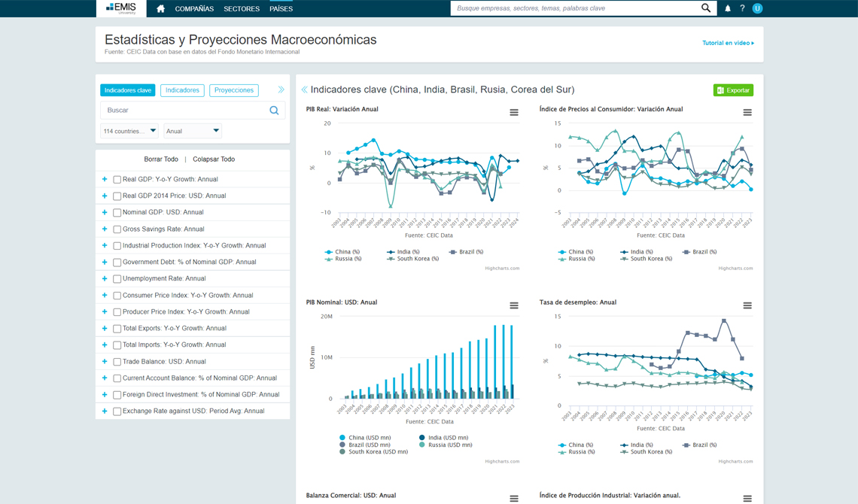Toggle China (USD mn) in PIB Nominal legend

click(365, 438)
